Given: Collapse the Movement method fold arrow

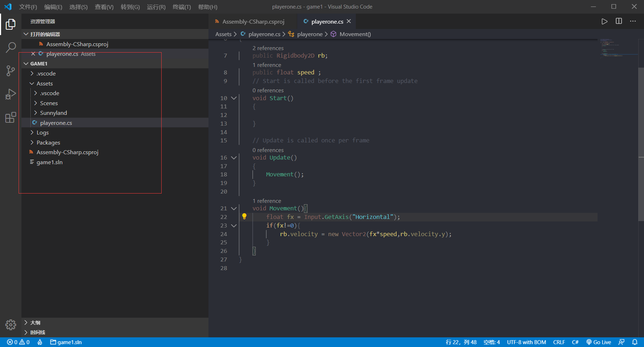Looking at the screenshot, I should click(x=234, y=208).
